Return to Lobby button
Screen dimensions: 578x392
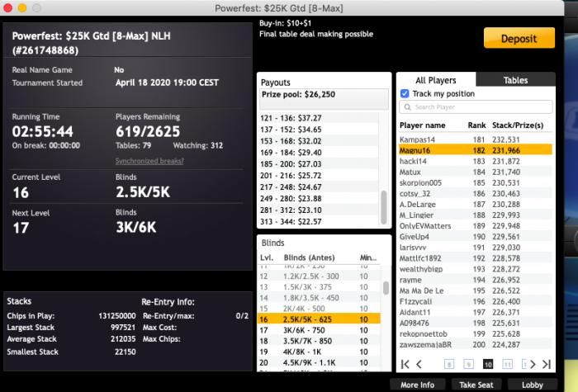tap(533, 385)
